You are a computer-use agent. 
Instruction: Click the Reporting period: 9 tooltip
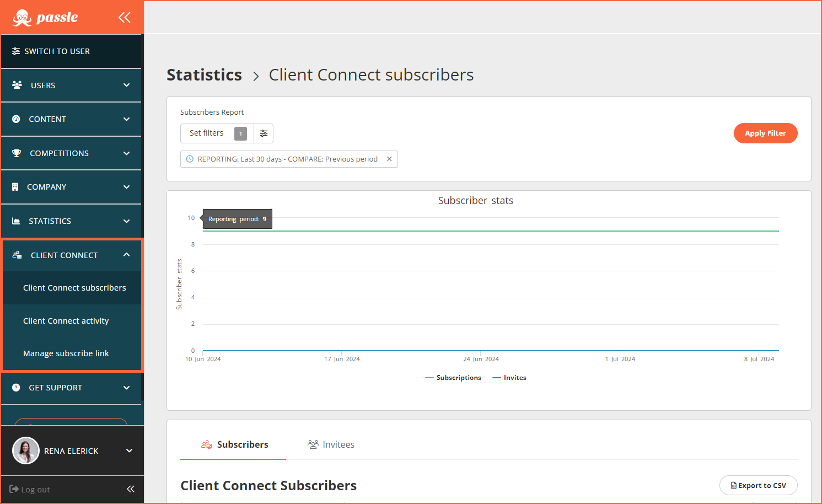[238, 219]
